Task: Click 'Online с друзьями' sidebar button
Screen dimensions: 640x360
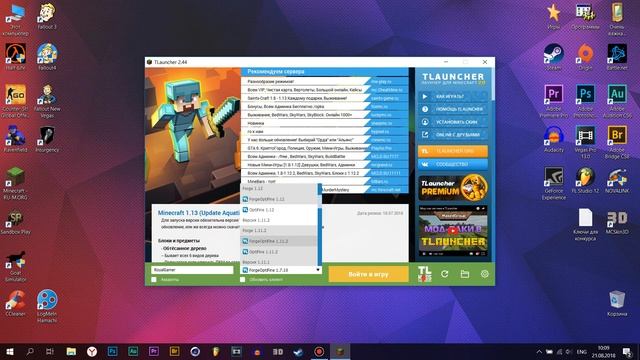Action: [x=453, y=134]
